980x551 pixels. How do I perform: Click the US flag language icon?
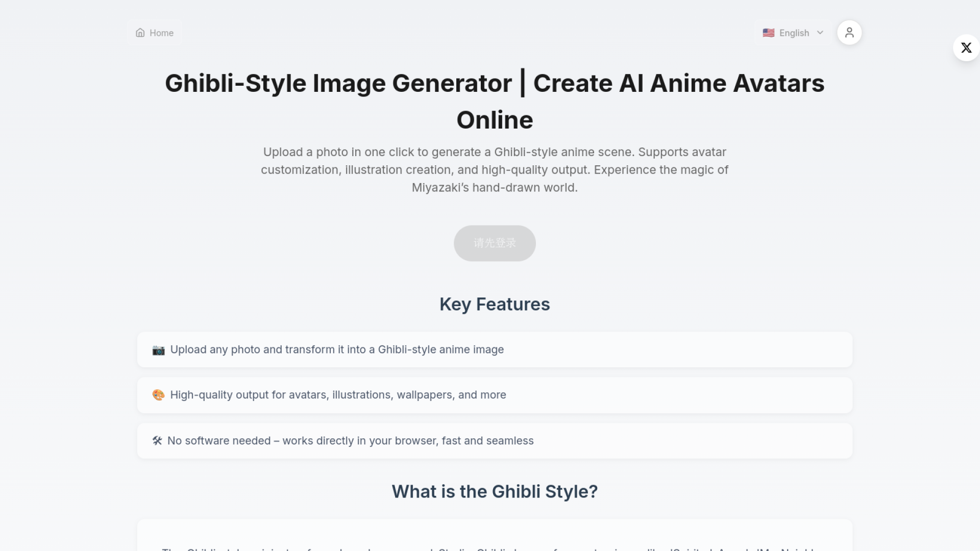[x=768, y=33]
